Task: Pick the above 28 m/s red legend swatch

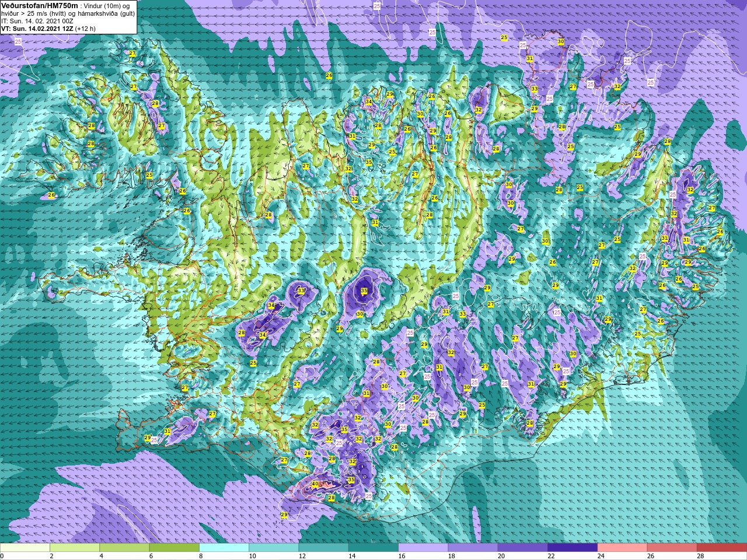Action: [721, 548]
